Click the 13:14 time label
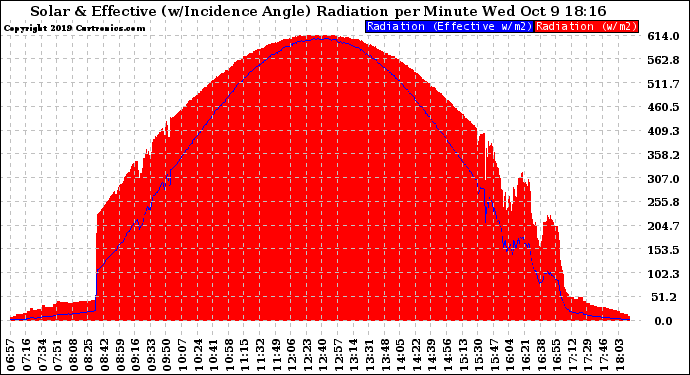 tap(355, 355)
